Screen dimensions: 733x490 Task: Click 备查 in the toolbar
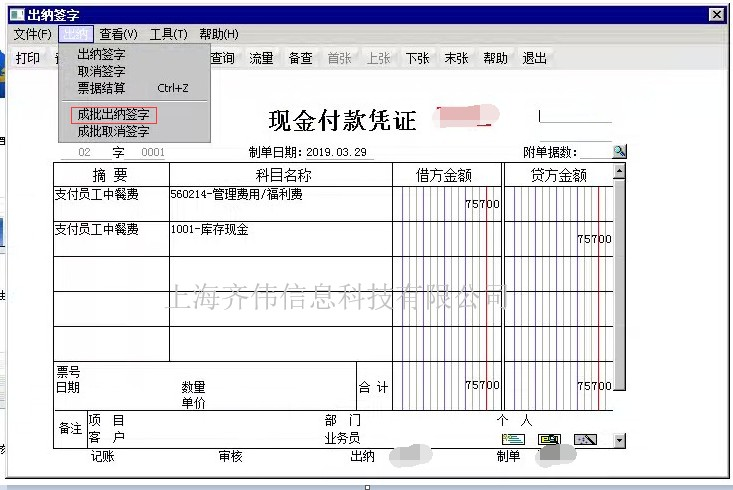coord(300,58)
